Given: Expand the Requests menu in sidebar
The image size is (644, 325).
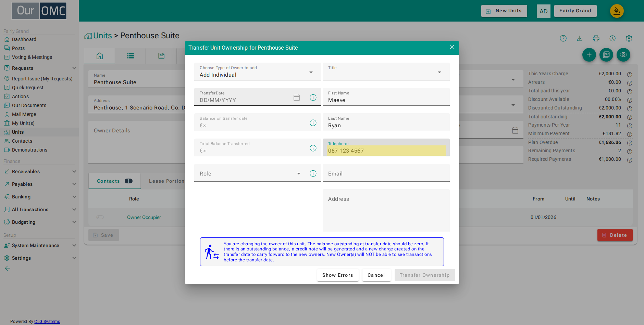Looking at the screenshot, I should [40, 68].
